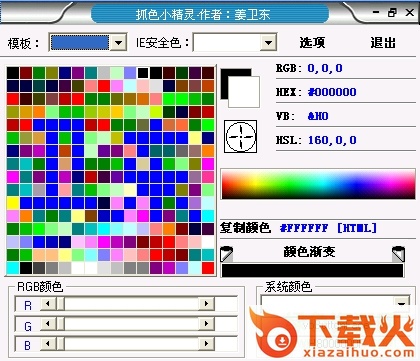Copy the #FFFFFF color code
The image size is (420, 361).
(x=304, y=228)
